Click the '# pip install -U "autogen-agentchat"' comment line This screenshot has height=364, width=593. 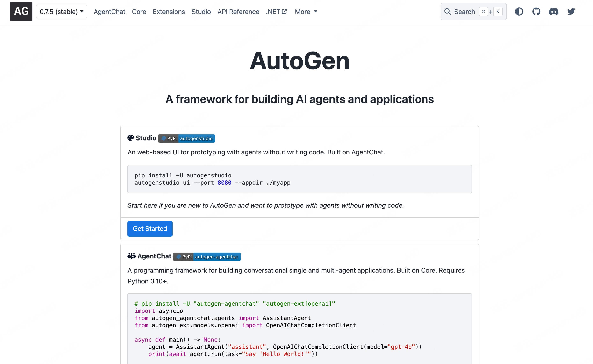(235, 304)
